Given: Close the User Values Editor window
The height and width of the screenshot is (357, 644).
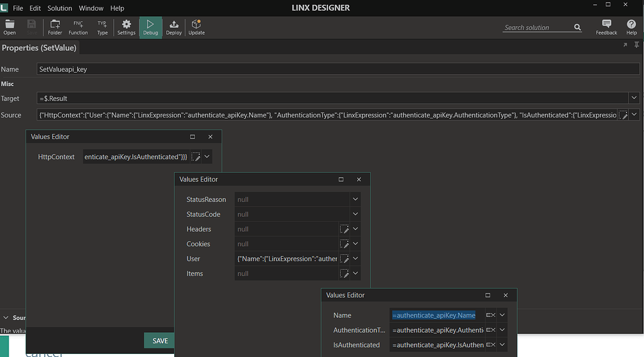Looking at the screenshot, I should (506, 295).
